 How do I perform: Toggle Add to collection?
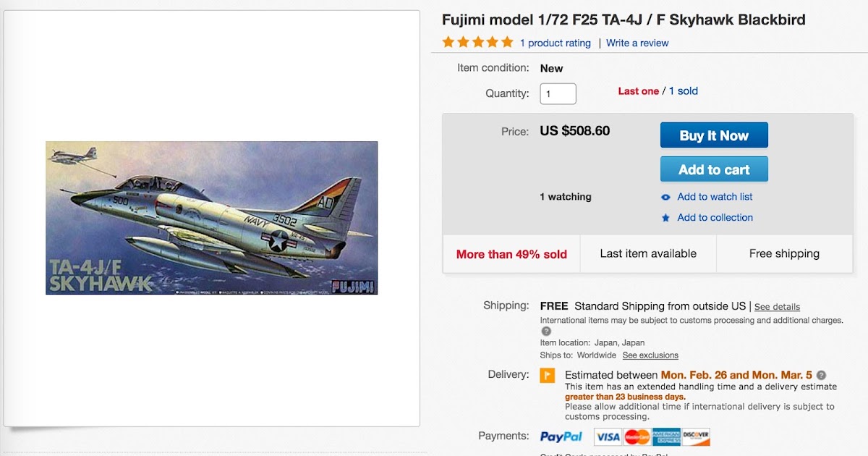[714, 217]
